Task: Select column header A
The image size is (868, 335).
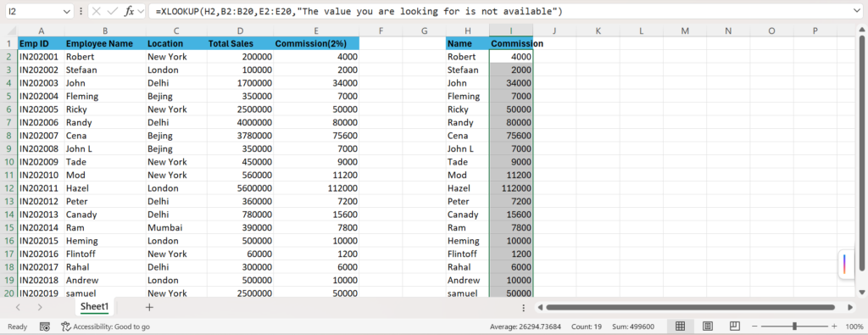Action: pyautogui.click(x=41, y=31)
